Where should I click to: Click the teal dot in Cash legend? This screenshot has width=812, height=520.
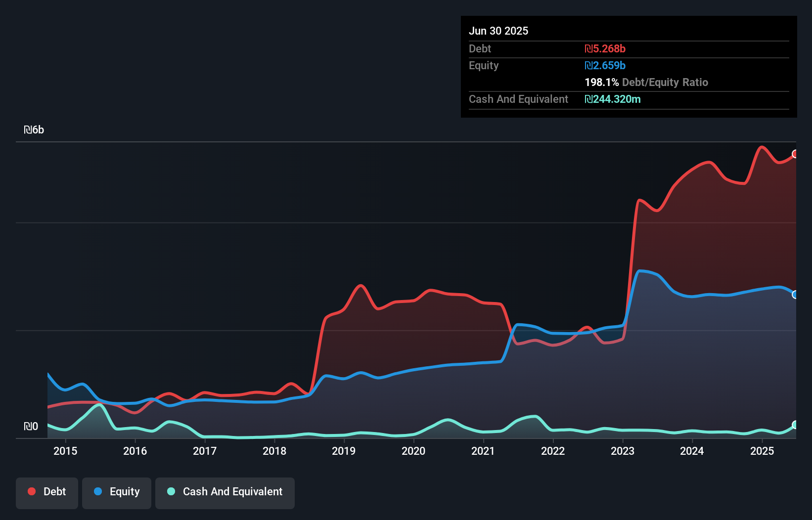click(171, 491)
